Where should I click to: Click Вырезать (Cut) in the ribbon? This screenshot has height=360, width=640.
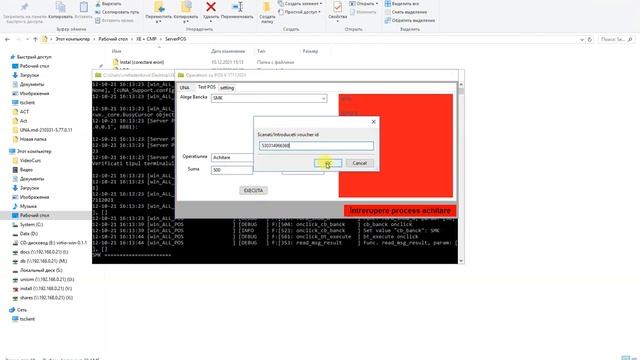pos(108,4)
